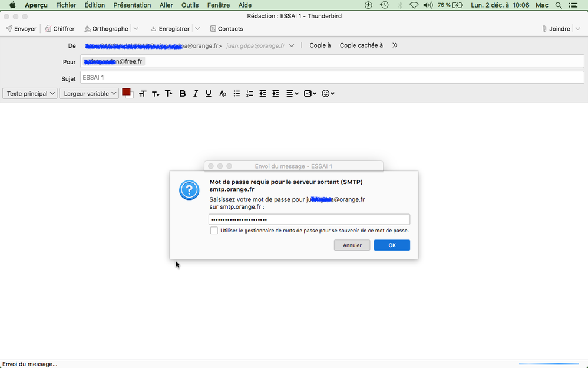Click the blue question mark dialog icon
588x368 pixels.
[x=189, y=190]
